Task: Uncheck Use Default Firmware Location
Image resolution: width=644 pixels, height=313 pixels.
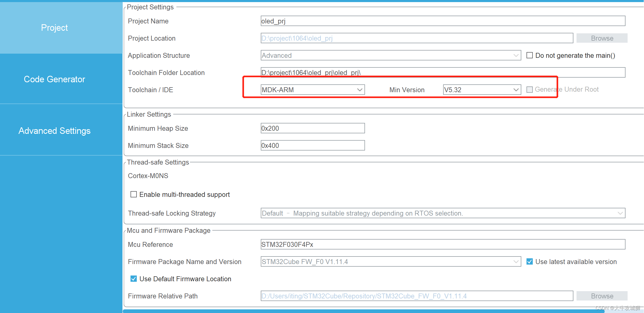Action: point(134,279)
